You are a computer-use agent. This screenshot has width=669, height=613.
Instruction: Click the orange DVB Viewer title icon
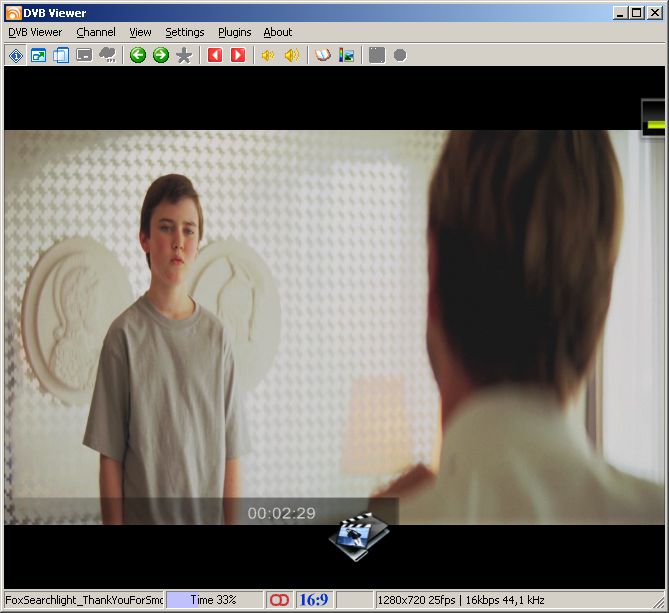coord(13,13)
